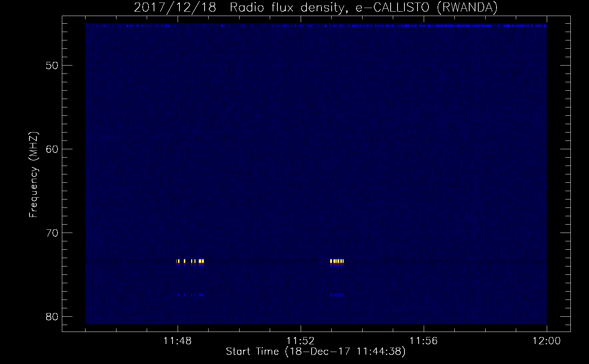Click the bright burst near 11:53 at 73 MHz
The image size is (589, 364).
point(337,262)
